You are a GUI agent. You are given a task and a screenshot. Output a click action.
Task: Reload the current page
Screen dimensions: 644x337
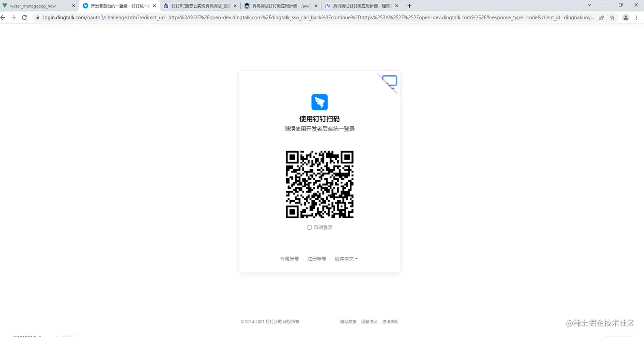pyautogui.click(x=24, y=18)
